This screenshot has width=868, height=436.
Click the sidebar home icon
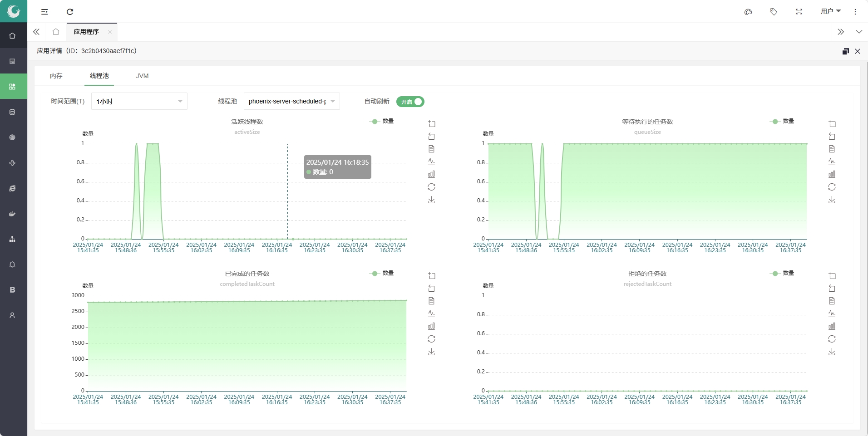tap(12, 35)
